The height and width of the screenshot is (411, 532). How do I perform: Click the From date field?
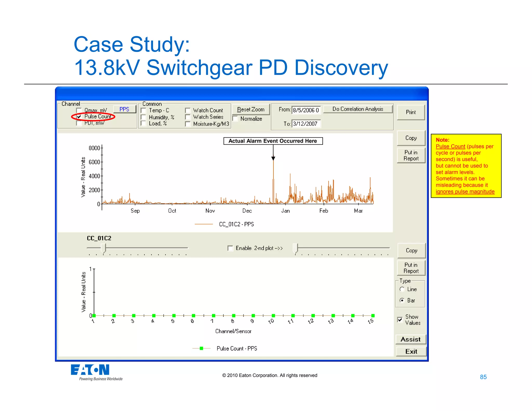click(x=306, y=110)
